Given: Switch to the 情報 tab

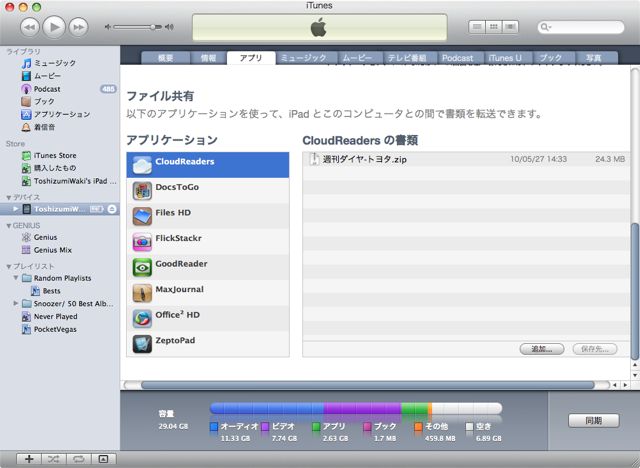Looking at the screenshot, I should (208, 58).
